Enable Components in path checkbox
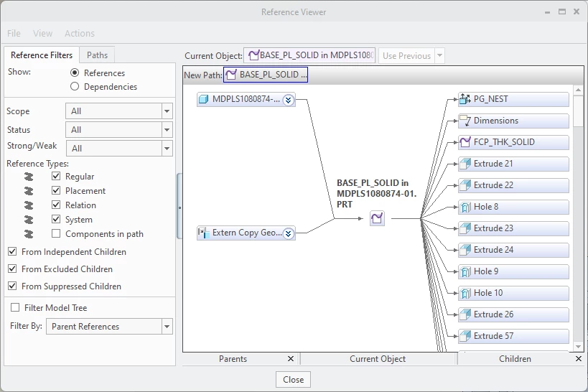 [x=56, y=233]
